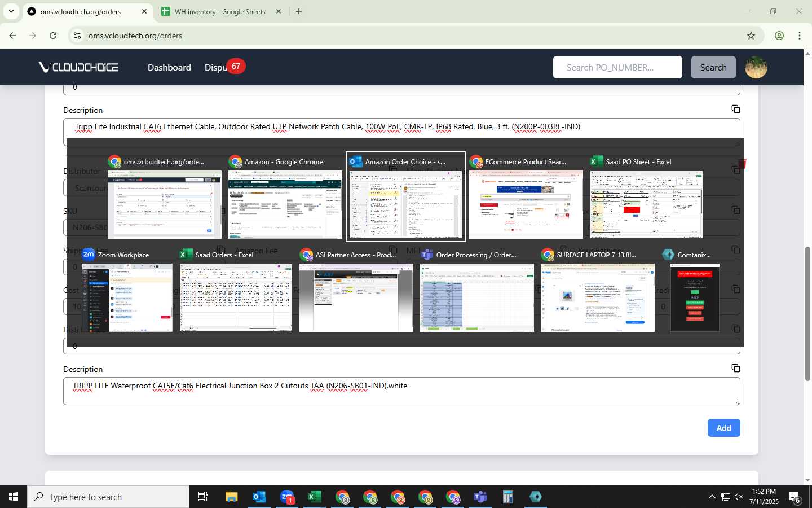Focus the Search PO_NUMBER input field

pos(617,67)
